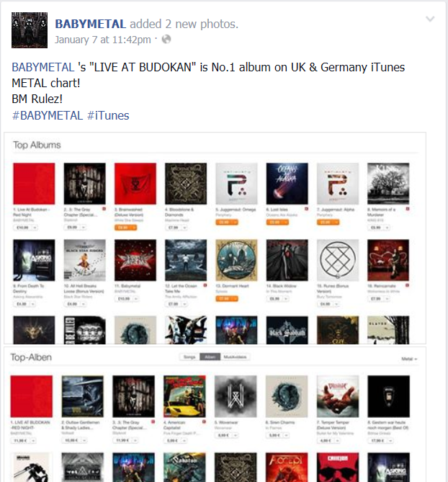
Task: Select the Live At Budokan red cover in Top Albums
Action: pyautogui.click(x=34, y=184)
